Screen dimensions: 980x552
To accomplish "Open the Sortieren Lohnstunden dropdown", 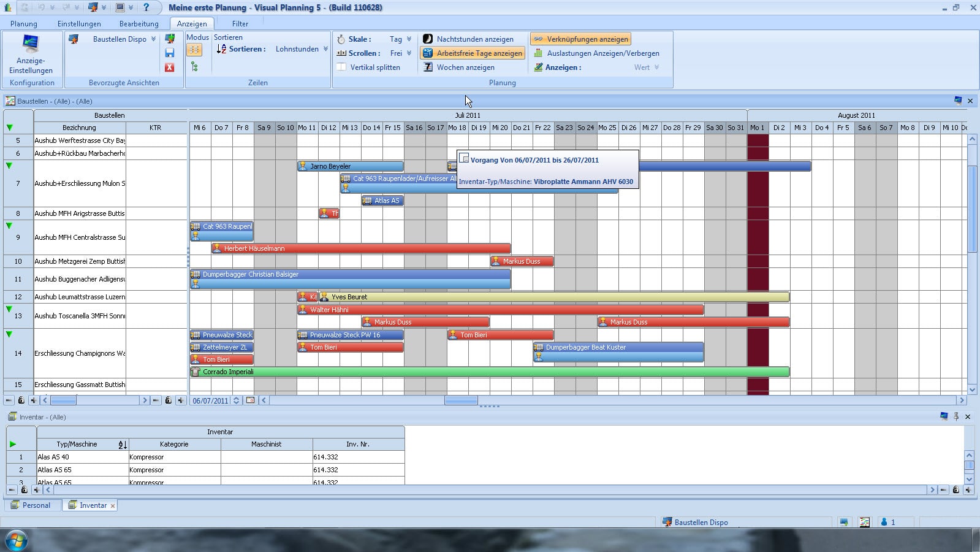I will pos(325,49).
